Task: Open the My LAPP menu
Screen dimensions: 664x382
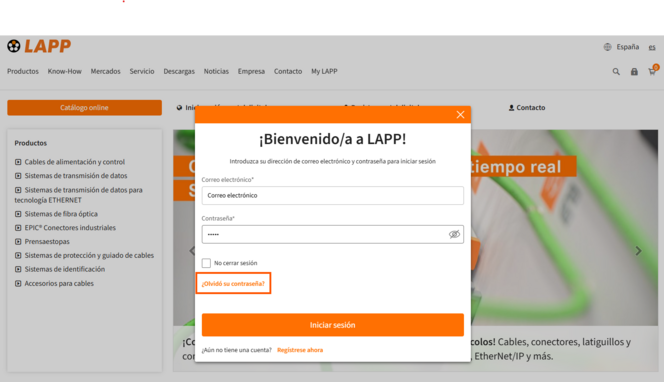Action: click(324, 72)
